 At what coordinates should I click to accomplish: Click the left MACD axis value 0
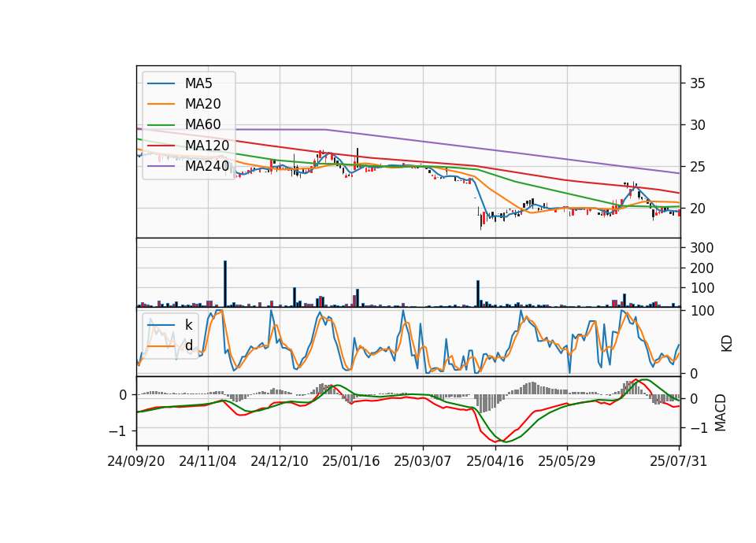pos(123,395)
